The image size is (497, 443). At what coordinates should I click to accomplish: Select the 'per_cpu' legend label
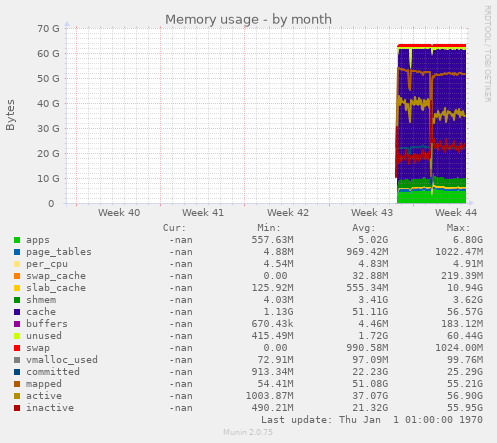[47, 264]
